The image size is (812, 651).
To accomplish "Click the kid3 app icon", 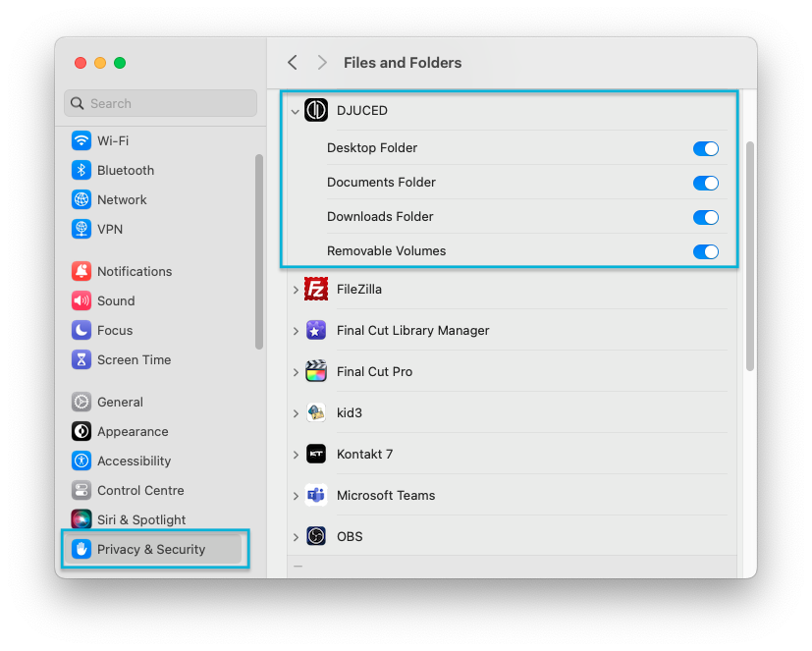I will [x=315, y=413].
